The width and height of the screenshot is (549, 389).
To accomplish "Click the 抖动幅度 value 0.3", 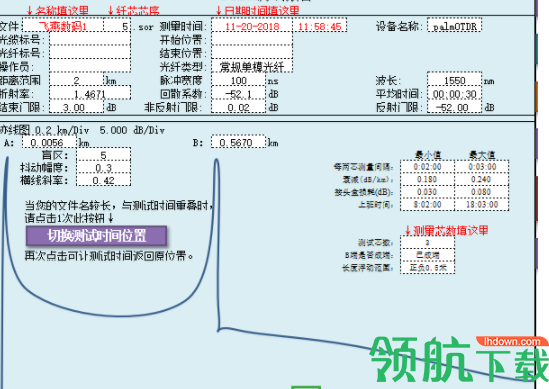I will pos(103,167).
